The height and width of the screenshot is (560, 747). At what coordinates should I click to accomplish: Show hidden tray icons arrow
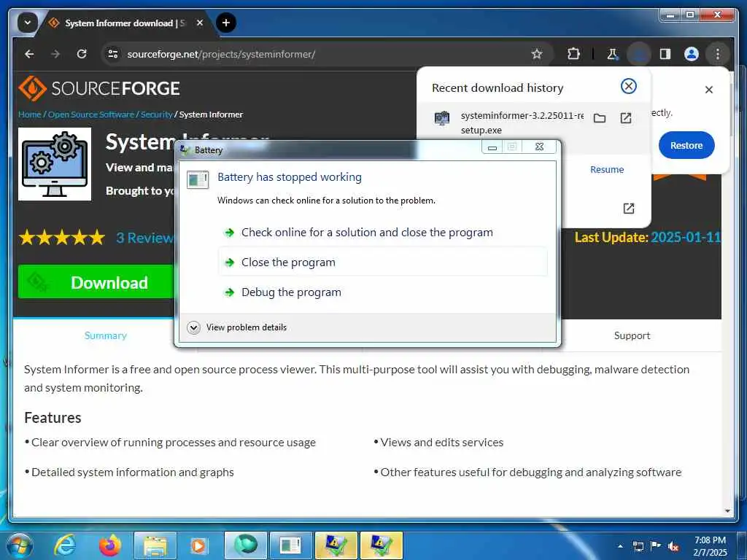[x=620, y=546]
